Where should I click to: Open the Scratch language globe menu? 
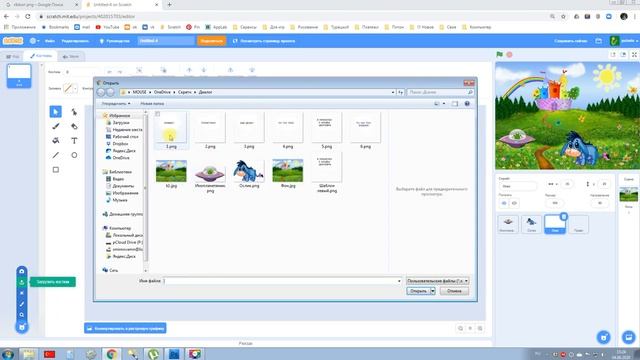tap(34, 41)
